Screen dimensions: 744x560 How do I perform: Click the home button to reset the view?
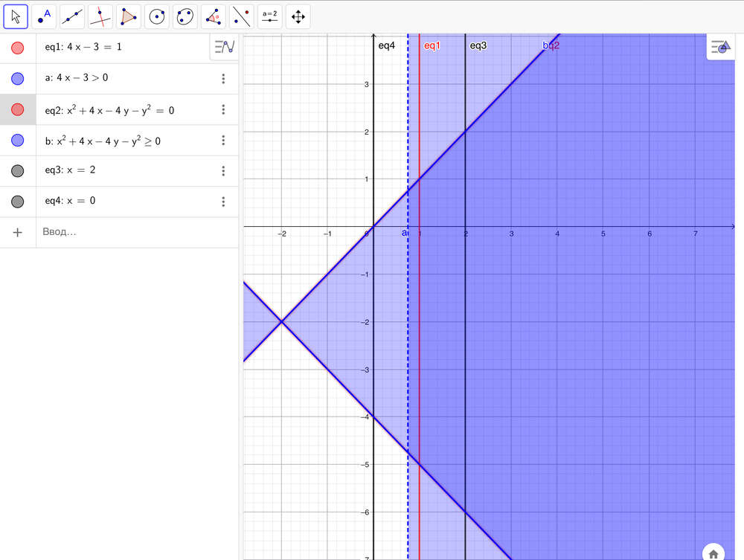pyautogui.click(x=713, y=553)
